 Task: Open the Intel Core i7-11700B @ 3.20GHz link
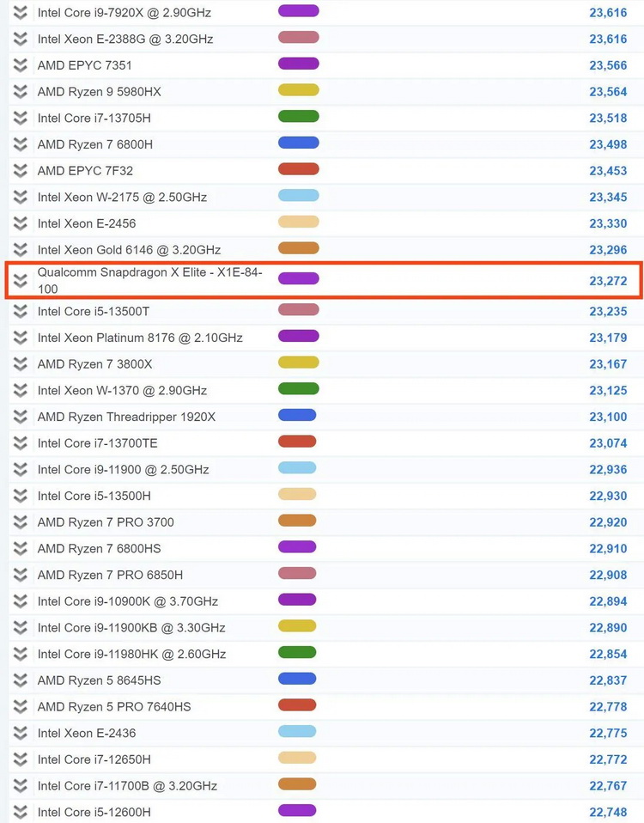127,786
